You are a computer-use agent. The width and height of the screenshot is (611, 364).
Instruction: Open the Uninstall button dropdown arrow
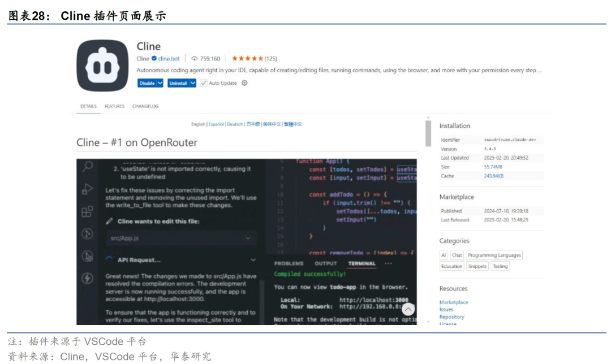193,83
